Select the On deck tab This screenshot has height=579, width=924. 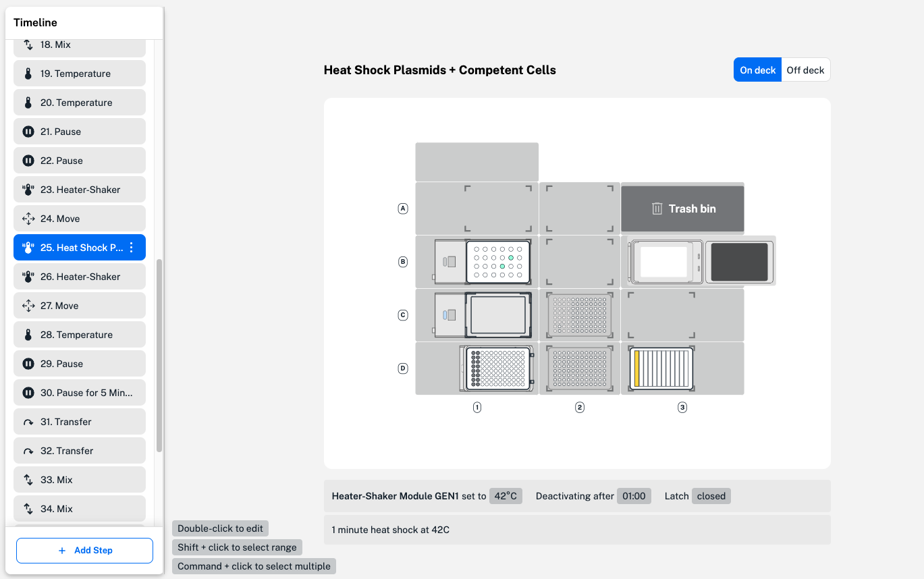pos(757,70)
